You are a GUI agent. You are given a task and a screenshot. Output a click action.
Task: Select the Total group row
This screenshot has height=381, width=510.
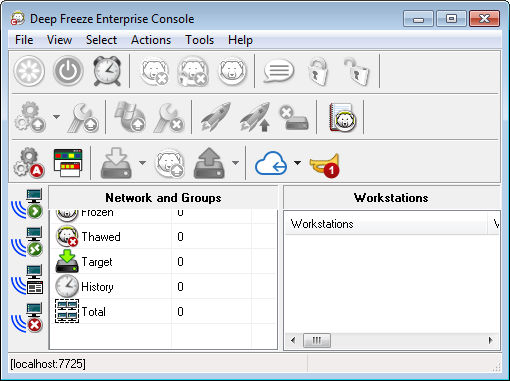pyautogui.click(x=163, y=312)
